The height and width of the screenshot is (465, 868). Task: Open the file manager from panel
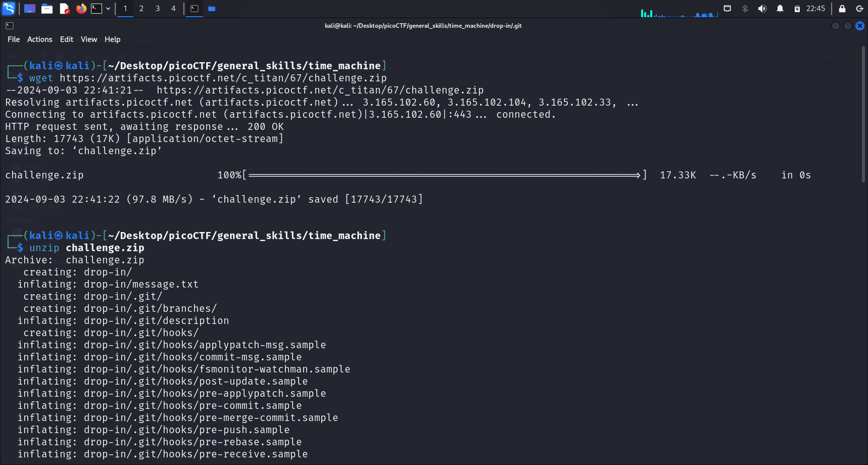[47, 9]
